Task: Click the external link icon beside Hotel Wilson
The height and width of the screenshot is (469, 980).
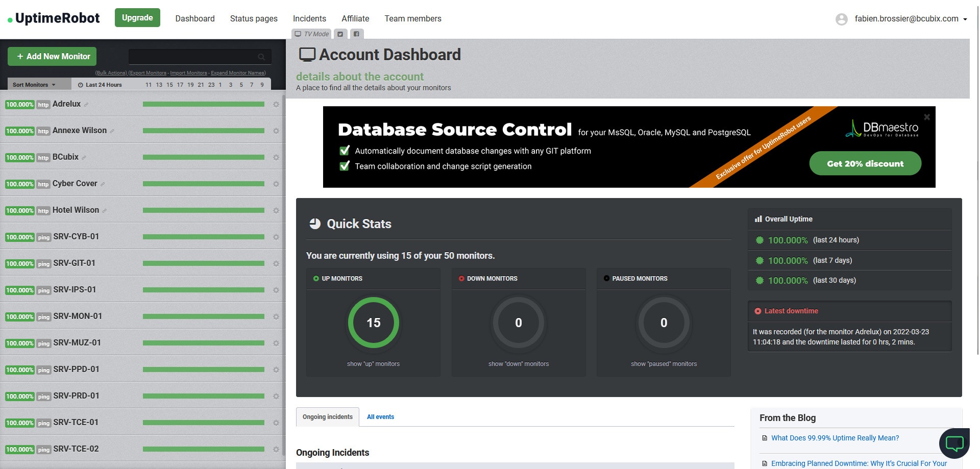Action: tap(105, 211)
